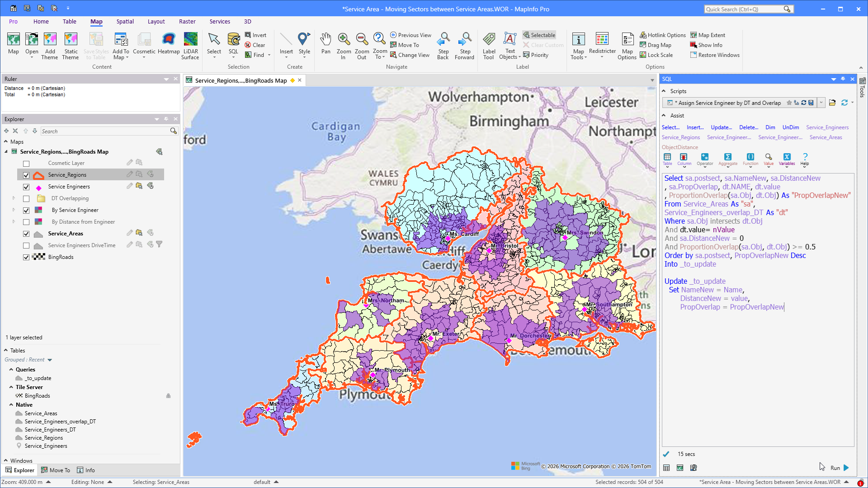Viewport: 868px width, 488px height.
Task: Click the Update... assist link
Action: point(721,127)
